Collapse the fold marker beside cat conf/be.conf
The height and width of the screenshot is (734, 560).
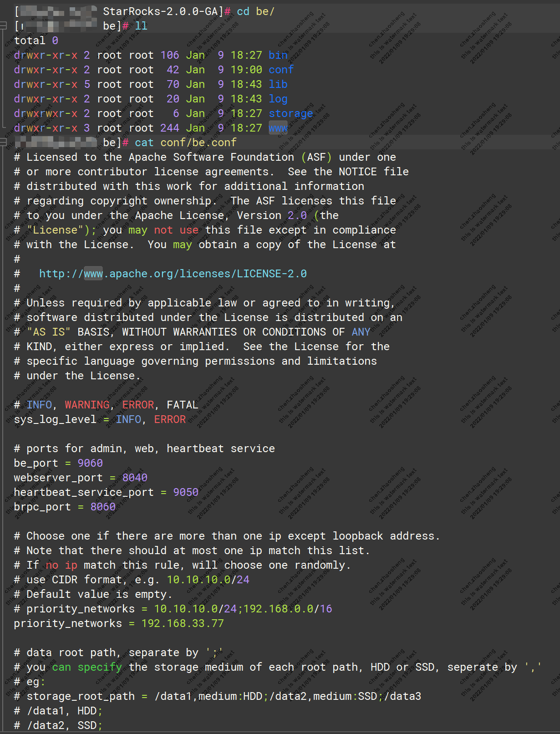pyautogui.click(x=4, y=143)
